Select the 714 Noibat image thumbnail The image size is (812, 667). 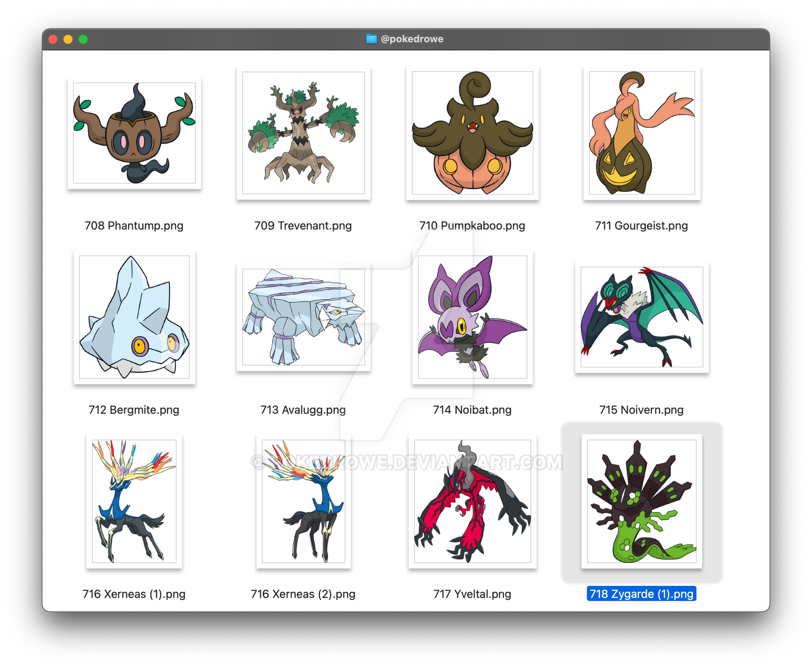tap(472, 317)
